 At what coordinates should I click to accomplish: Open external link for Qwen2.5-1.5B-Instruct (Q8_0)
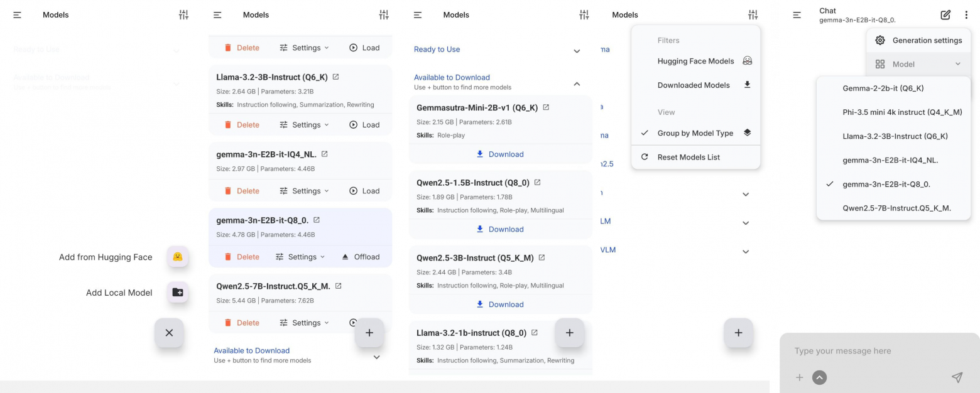(x=537, y=183)
